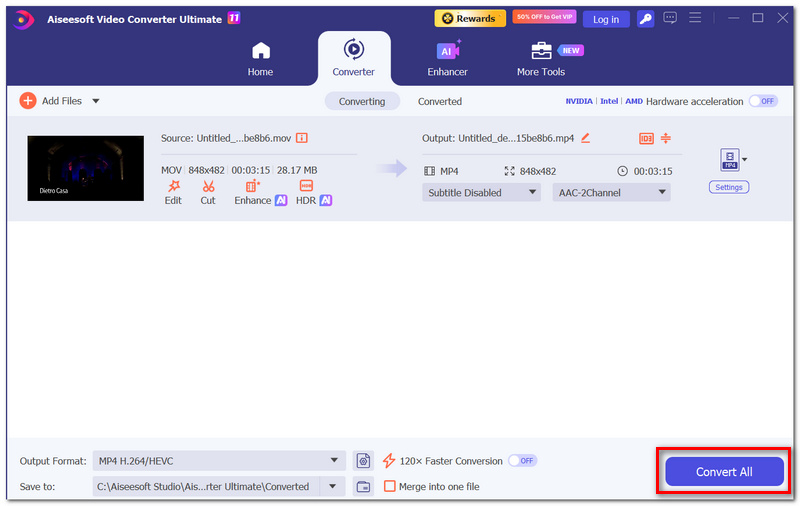Click the Log in button
This screenshot has height=506, width=800.
click(x=606, y=19)
